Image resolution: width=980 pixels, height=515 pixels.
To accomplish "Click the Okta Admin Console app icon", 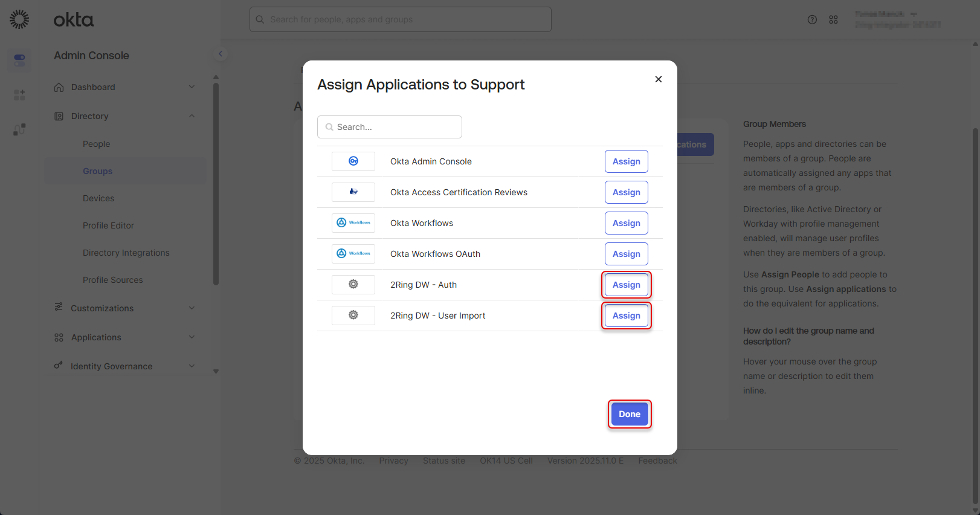I will coord(353,161).
